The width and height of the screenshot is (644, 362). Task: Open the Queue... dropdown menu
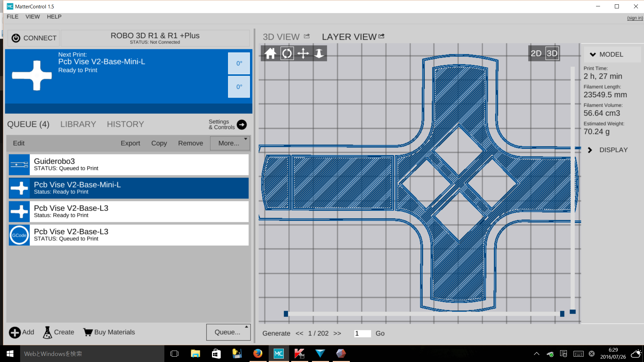[x=228, y=332]
